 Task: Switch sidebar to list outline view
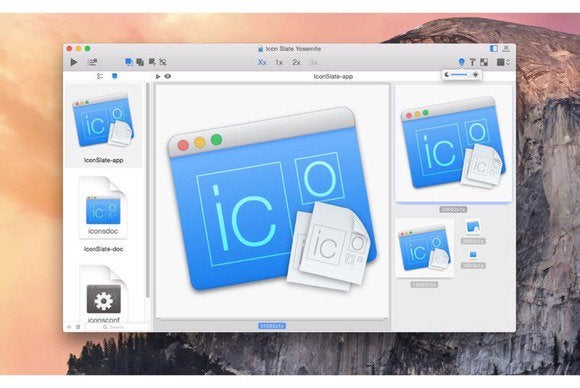(100, 76)
